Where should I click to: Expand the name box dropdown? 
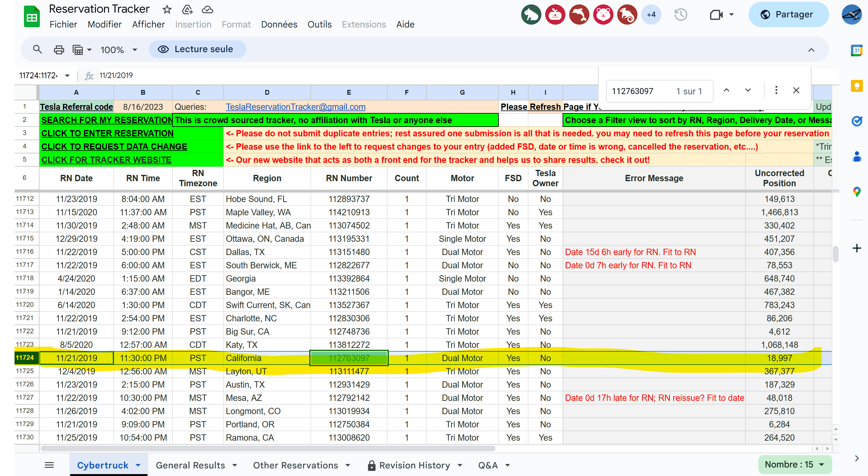click(x=67, y=75)
